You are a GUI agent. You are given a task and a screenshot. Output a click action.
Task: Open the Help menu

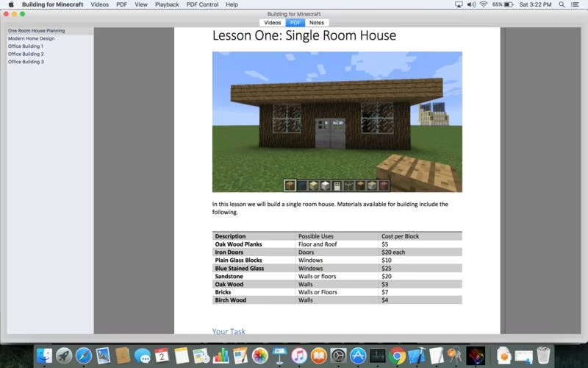232,4
